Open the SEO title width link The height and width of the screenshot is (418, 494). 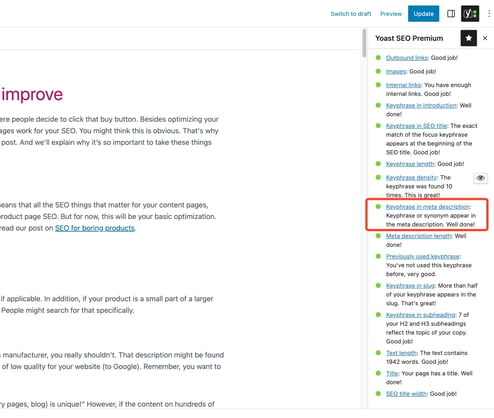[x=406, y=394]
